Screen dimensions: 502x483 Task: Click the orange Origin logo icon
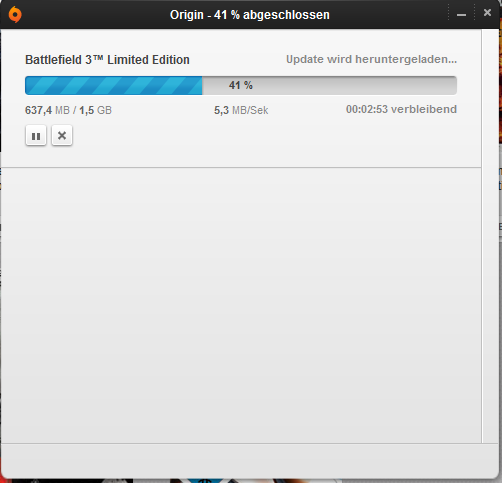click(x=15, y=15)
